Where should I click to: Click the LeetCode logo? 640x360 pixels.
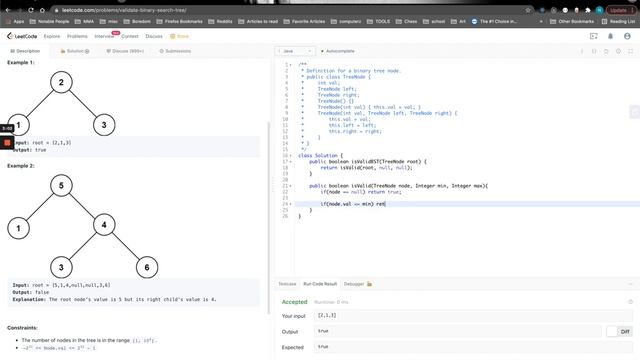tap(22, 36)
